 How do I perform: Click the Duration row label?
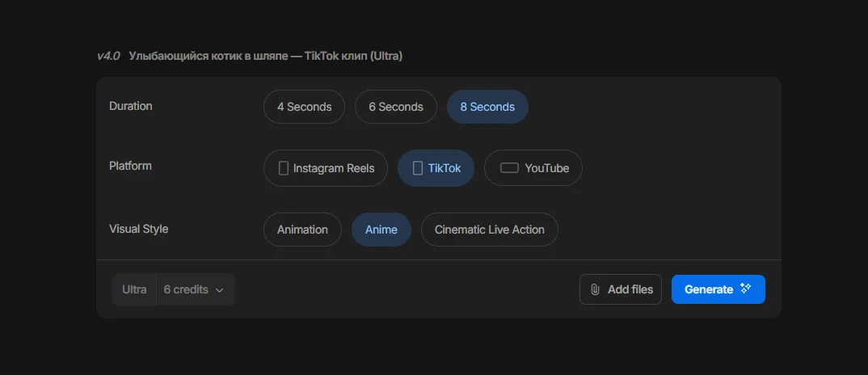[131, 106]
